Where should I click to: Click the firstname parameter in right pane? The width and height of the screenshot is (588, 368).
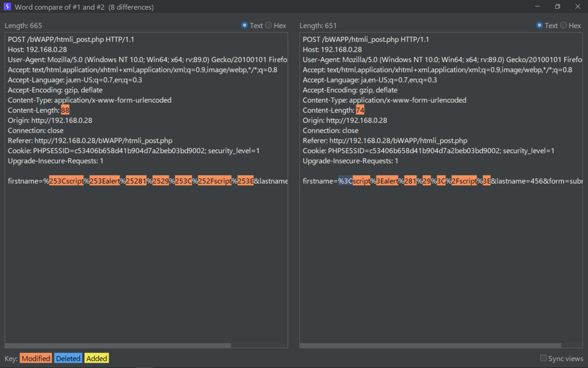(442, 181)
